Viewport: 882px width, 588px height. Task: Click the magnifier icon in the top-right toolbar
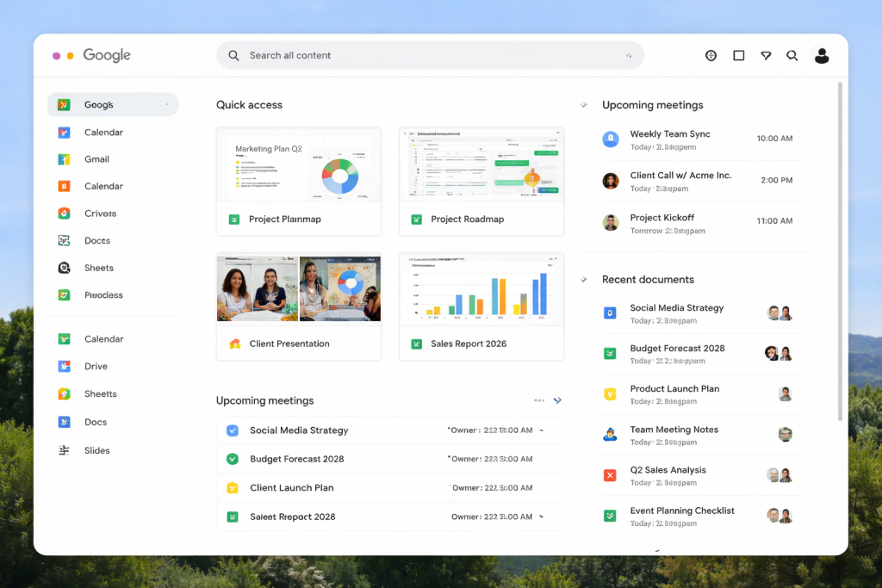tap(792, 56)
